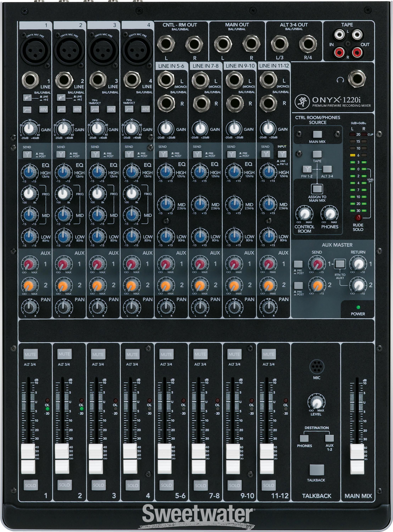The height and width of the screenshot is (532, 393).
Task: Toggle FireWire send on channel 11-12
Action: (x=266, y=155)
